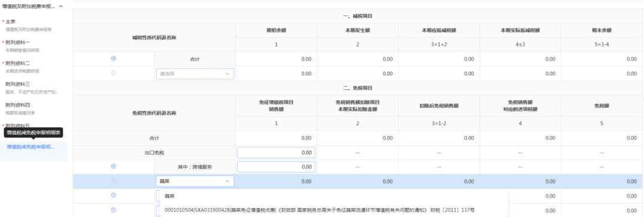Click 免税项目 合计 row's 扣除后免税销售额 value

coord(469,138)
